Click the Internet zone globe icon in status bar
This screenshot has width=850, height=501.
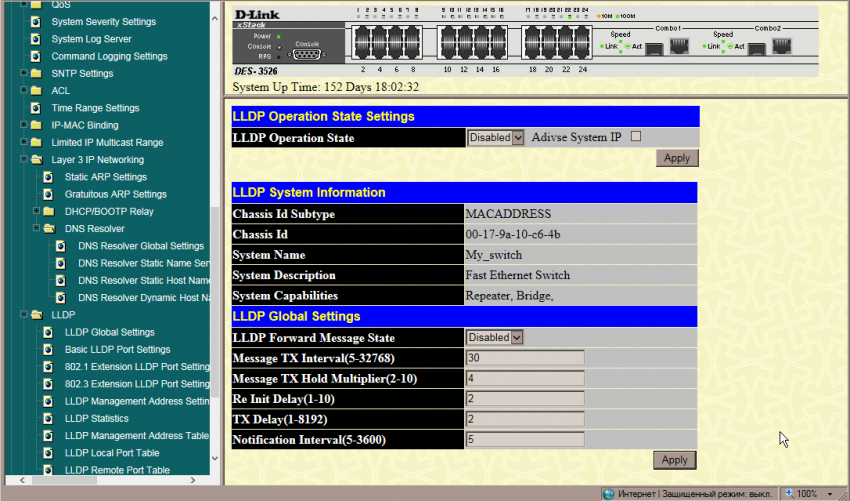[x=608, y=494]
